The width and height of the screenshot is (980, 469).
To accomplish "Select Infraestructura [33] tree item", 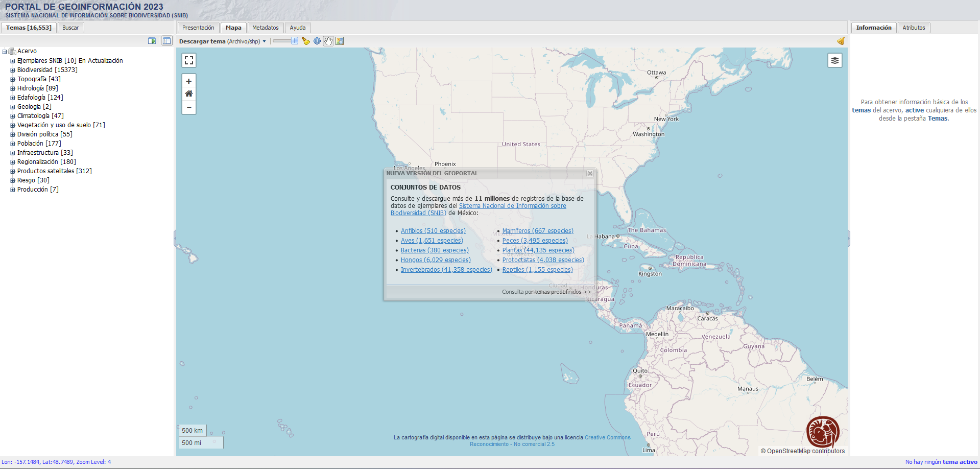I will pyautogui.click(x=45, y=153).
